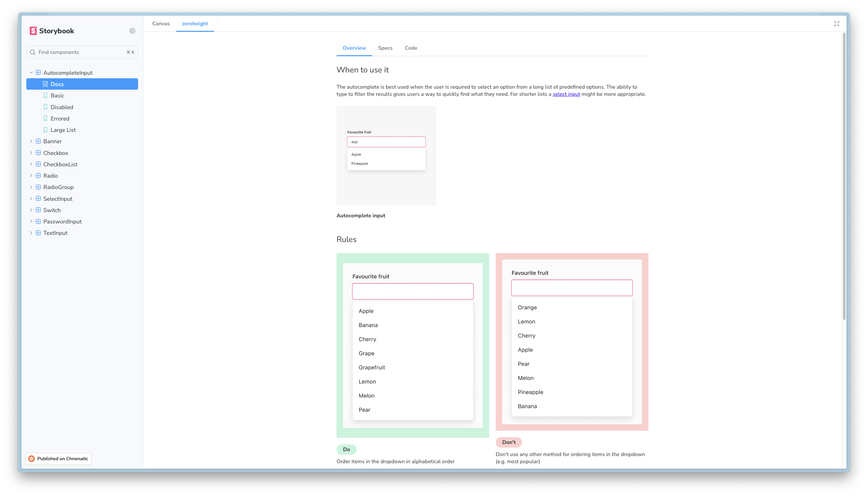Follow the select input link

pos(566,94)
